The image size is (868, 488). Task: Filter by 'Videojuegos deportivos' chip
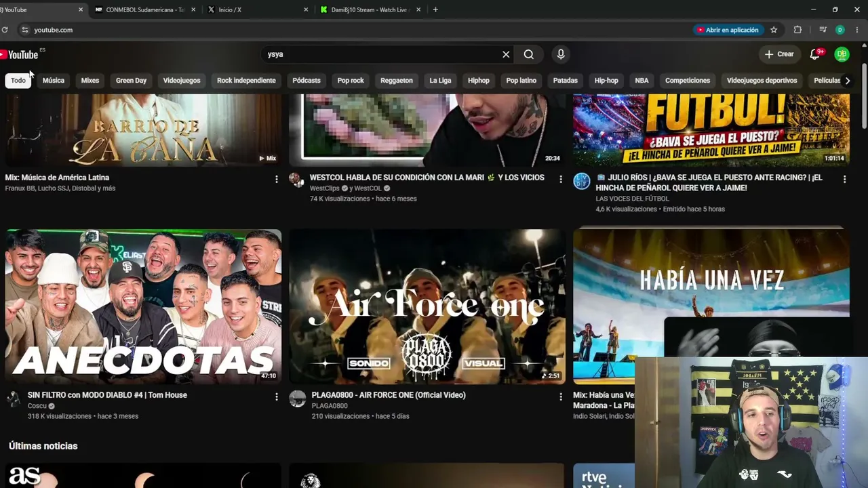pos(762,81)
